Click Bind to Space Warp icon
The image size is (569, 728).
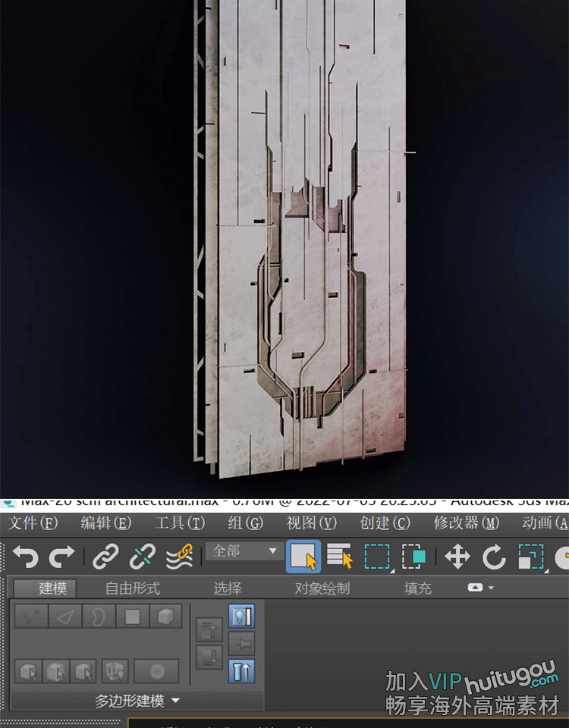point(179,557)
